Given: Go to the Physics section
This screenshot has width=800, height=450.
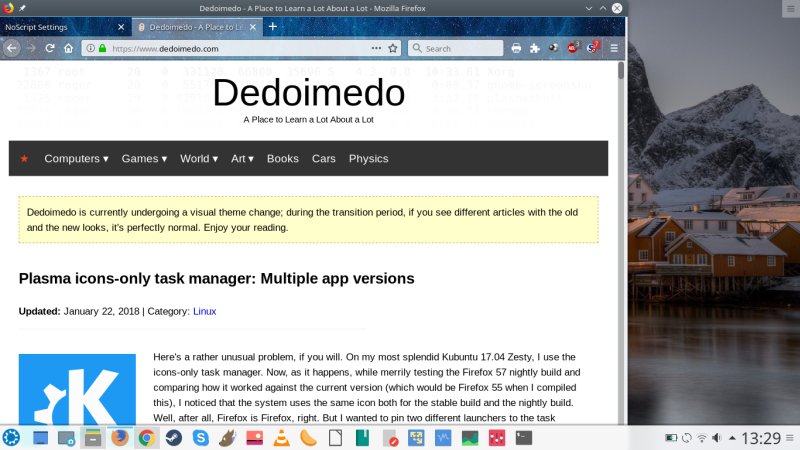Looking at the screenshot, I should tap(368, 158).
